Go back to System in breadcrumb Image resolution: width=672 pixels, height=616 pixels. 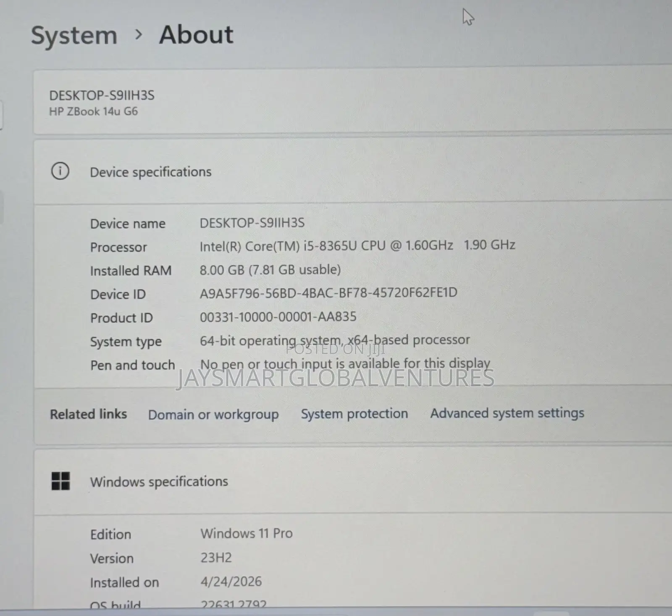point(74,35)
